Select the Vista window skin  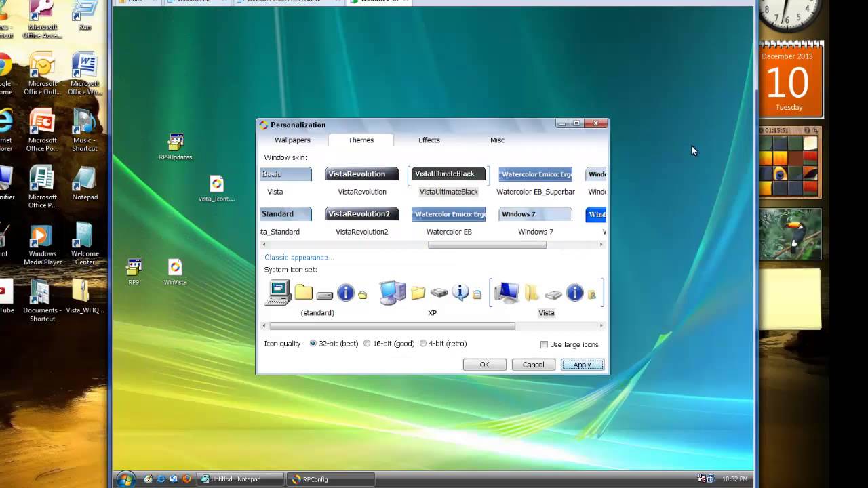[x=285, y=182]
